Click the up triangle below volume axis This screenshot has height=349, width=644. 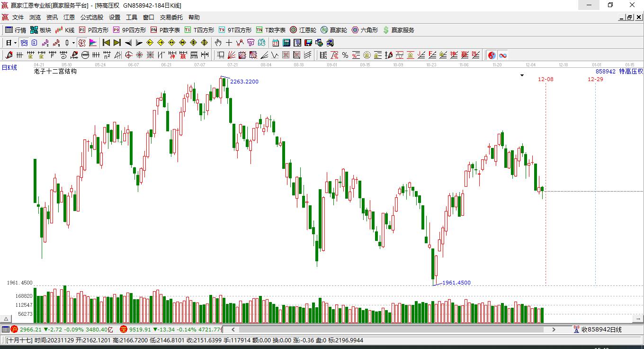pyautogui.click(x=7, y=319)
